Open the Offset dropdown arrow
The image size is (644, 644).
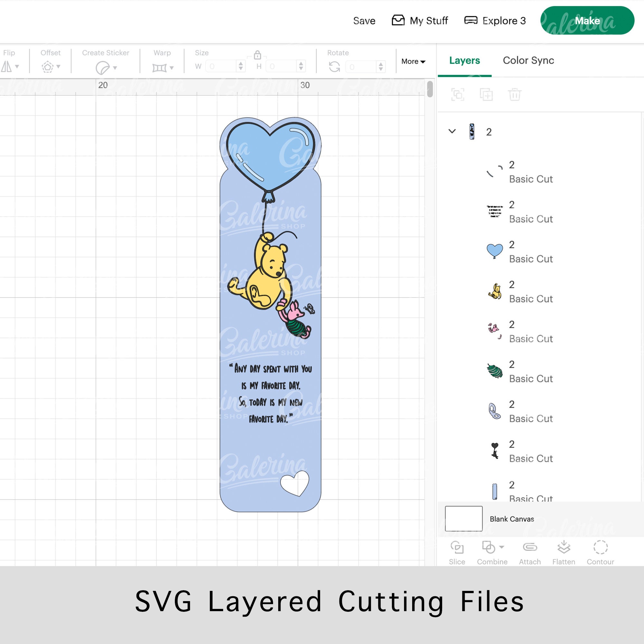[58, 67]
